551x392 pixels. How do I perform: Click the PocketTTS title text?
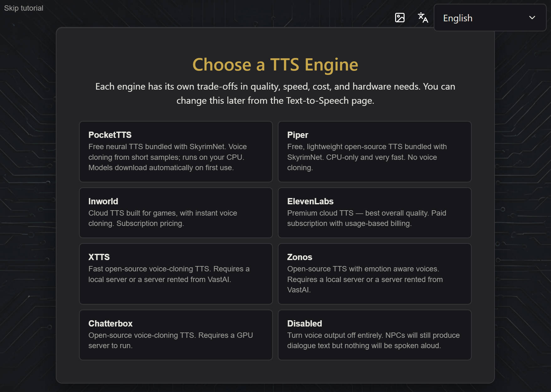point(110,135)
